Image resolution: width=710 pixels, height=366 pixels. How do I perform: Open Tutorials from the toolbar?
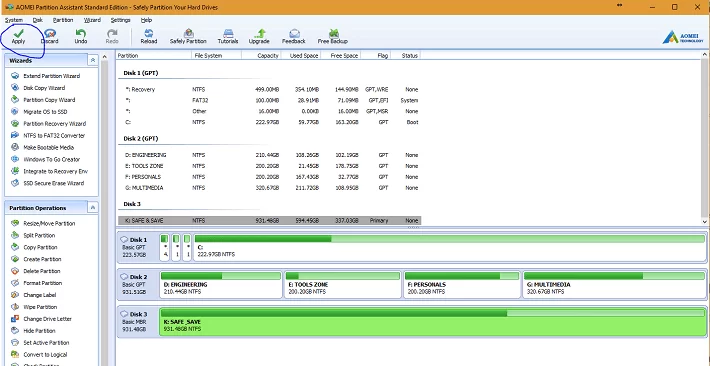[x=228, y=36]
